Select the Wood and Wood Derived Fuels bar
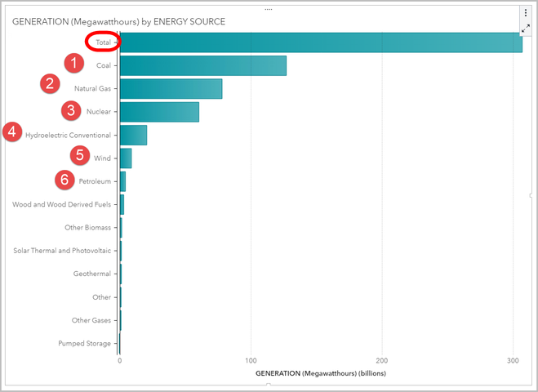 pos(122,205)
